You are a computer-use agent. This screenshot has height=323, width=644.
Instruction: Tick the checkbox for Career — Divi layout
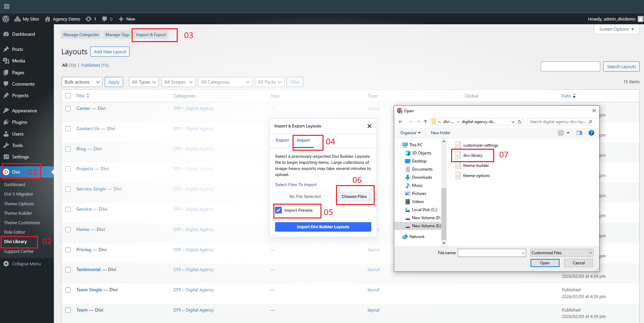click(68, 109)
